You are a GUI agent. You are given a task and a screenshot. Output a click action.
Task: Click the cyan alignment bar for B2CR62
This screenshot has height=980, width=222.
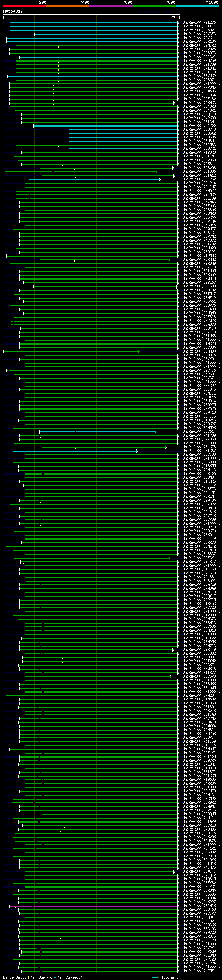pos(95,179)
